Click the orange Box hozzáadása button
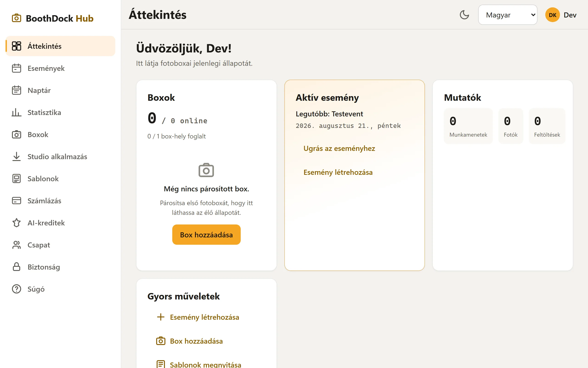588x368 pixels. tap(206, 235)
